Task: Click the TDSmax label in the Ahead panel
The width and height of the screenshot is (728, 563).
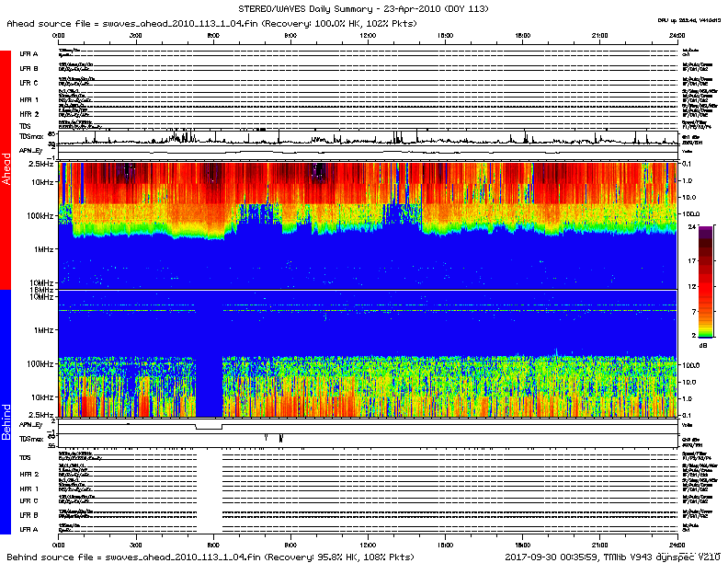Action: point(31,136)
